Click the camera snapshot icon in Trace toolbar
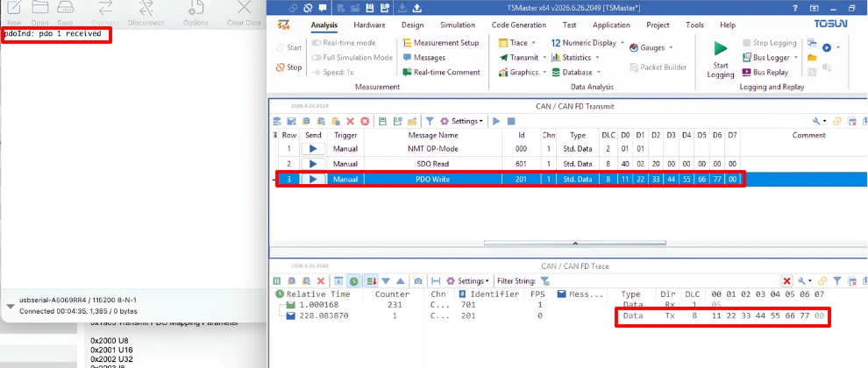 pos(418,281)
